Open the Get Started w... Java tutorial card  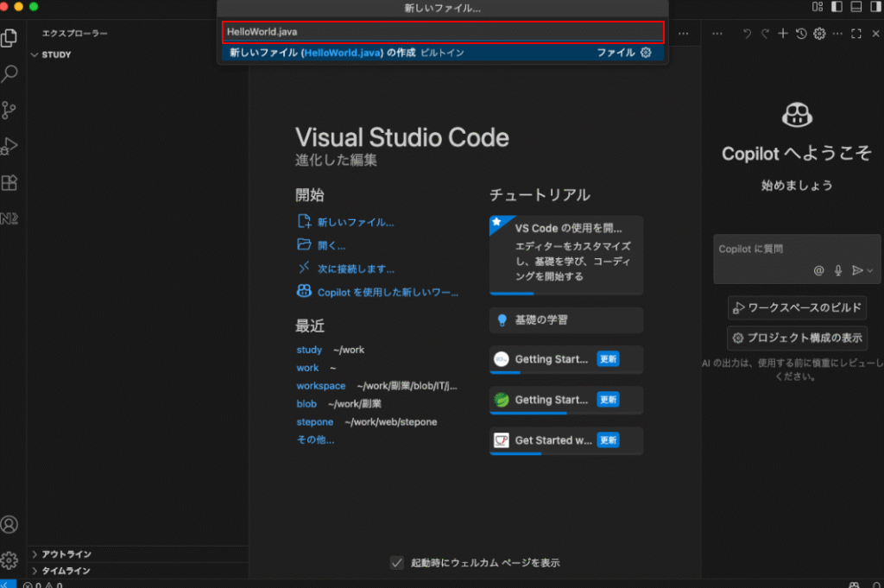[x=566, y=440]
